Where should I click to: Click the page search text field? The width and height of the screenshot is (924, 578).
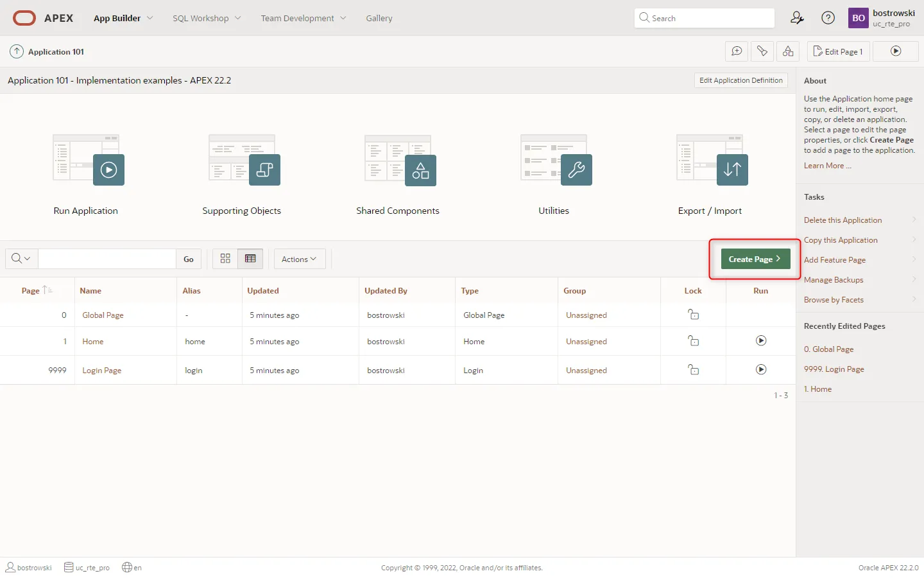pos(107,259)
